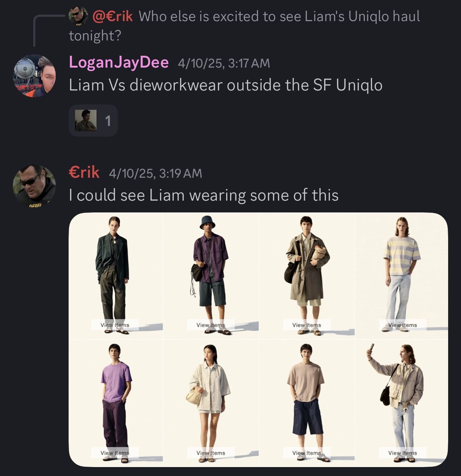Tap the small avatar in the reply preview
Viewport: 461px width, 476px height.
pos(78,15)
